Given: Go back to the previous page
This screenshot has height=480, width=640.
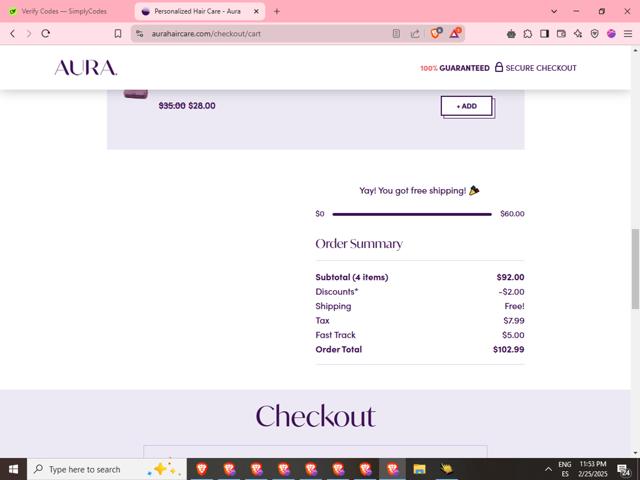Looking at the screenshot, I should click(x=13, y=34).
